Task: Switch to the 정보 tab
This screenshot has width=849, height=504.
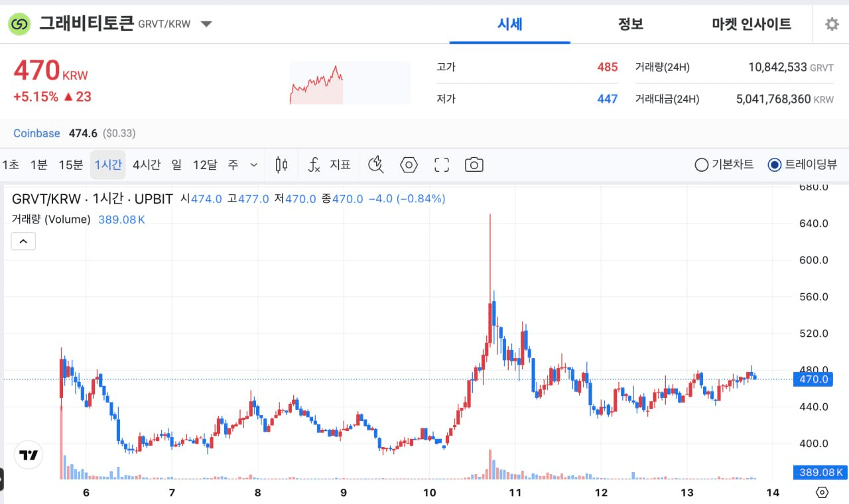Action: coord(631,25)
